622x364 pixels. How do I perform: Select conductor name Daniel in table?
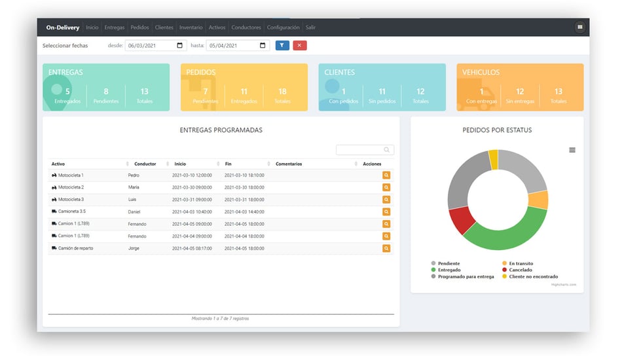point(134,211)
